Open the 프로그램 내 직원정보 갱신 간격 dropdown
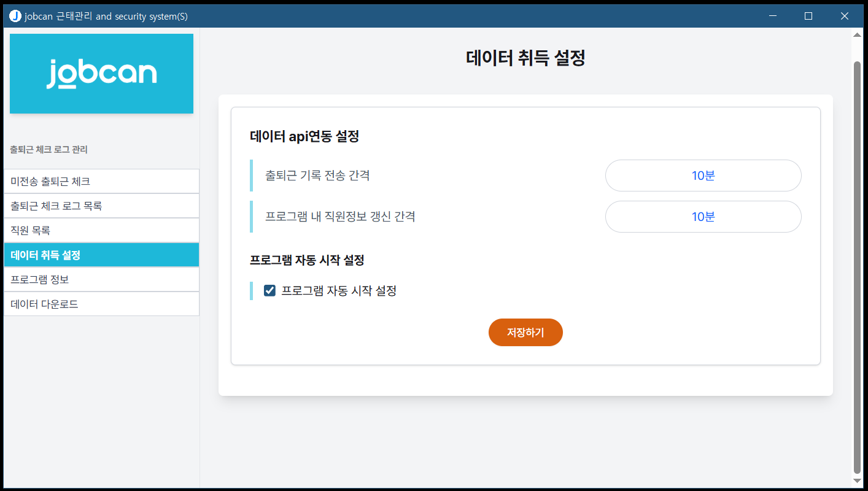The image size is (868, 491). click(703, 217)
